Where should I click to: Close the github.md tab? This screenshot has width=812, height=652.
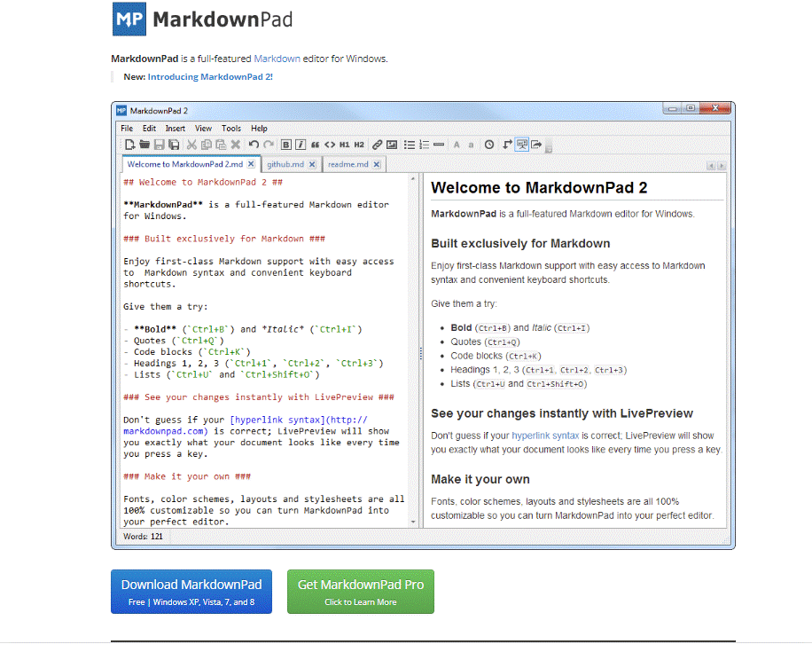click(x=312, y=164)
